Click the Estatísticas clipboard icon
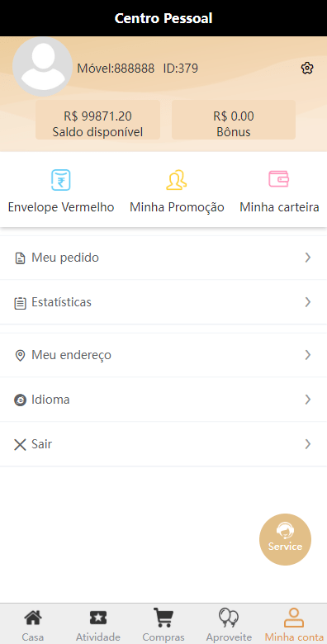 click(20, 303)
